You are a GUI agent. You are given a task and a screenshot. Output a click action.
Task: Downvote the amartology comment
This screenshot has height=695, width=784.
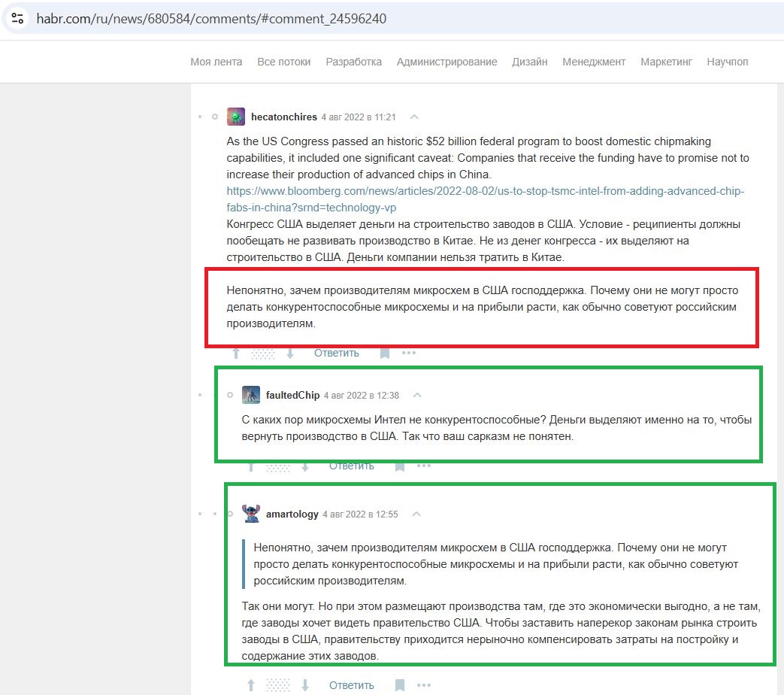click(305, 685)
